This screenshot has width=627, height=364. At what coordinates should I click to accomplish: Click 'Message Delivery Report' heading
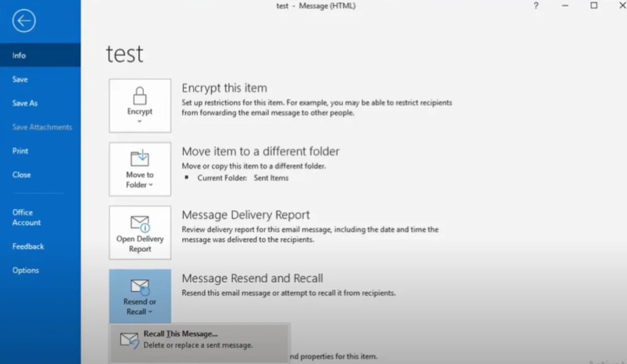[x=246, y=215]
